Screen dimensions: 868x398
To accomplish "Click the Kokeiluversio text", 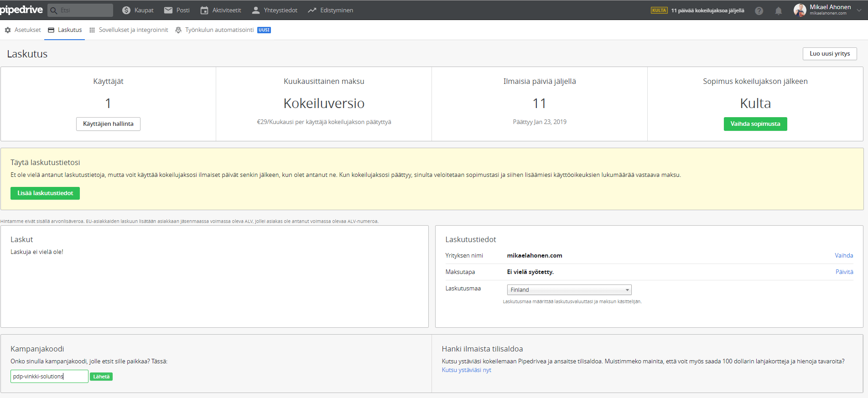I will 324,103.
